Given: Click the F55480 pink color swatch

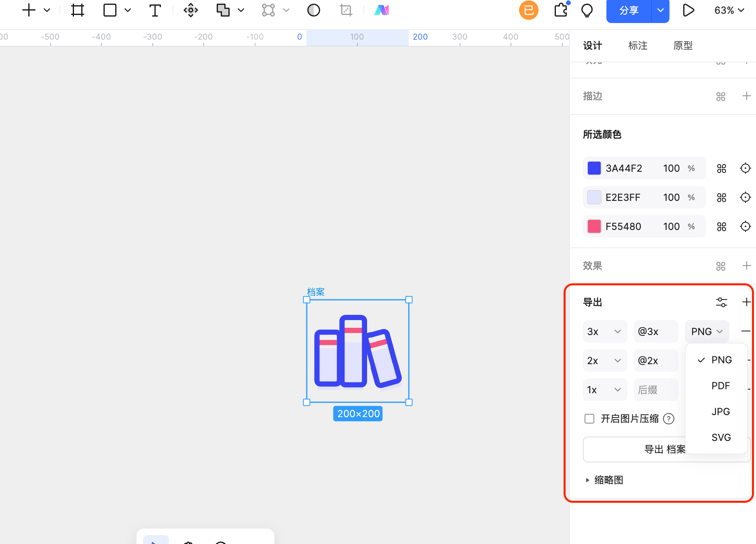Looking at the screenshot, I should 593,226.
